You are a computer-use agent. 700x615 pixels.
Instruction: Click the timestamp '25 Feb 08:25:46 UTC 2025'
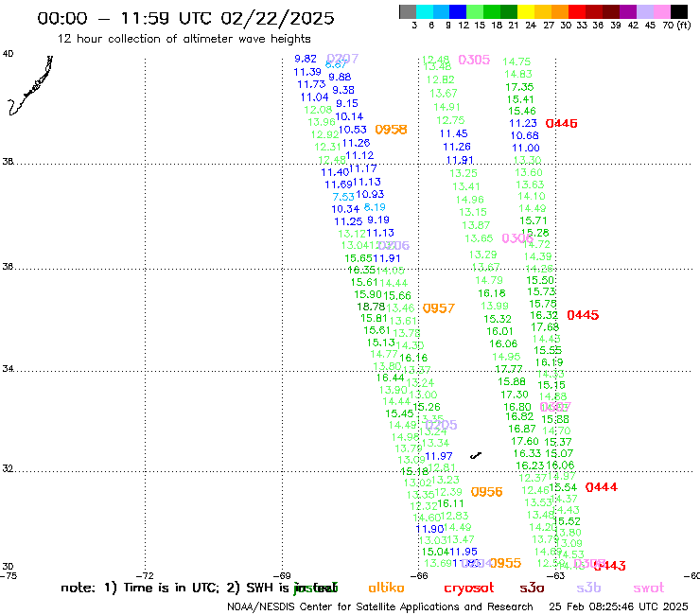click(619, 606)
